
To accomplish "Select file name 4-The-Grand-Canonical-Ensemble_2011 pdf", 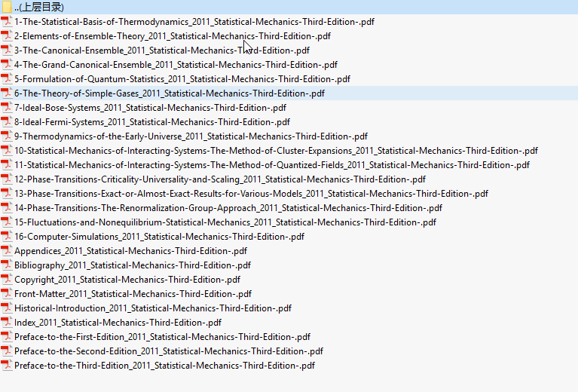I will pos(176,65).
